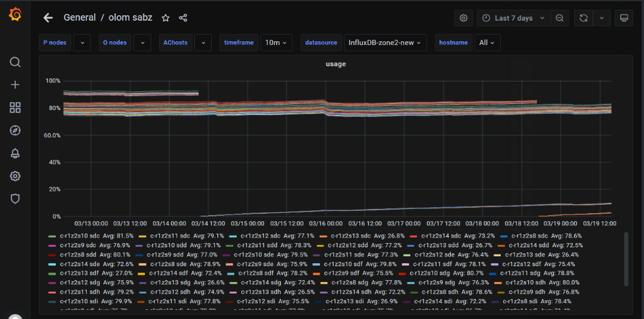Click the refresh dashboard button

pyautogui.click(x=583, y=18)
